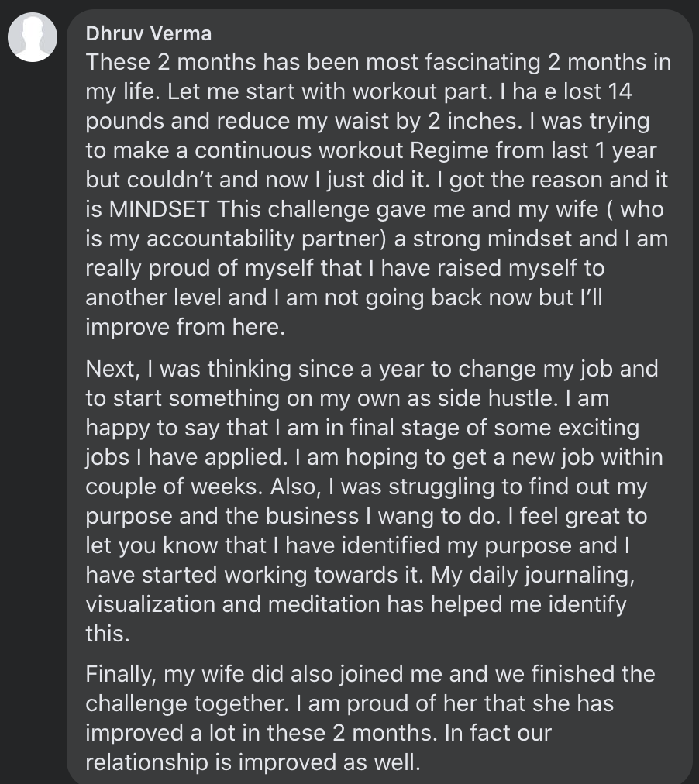Click the phrase "improve from here."

click(185, 327)
